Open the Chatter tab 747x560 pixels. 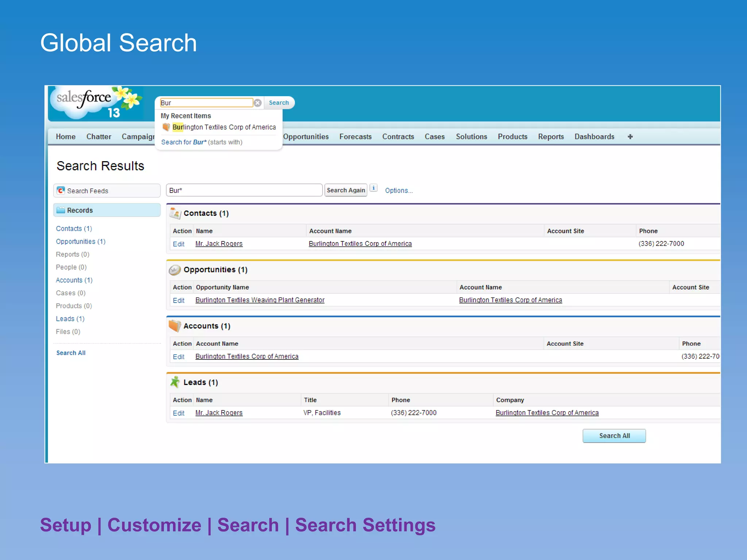(x=99, y=137)
